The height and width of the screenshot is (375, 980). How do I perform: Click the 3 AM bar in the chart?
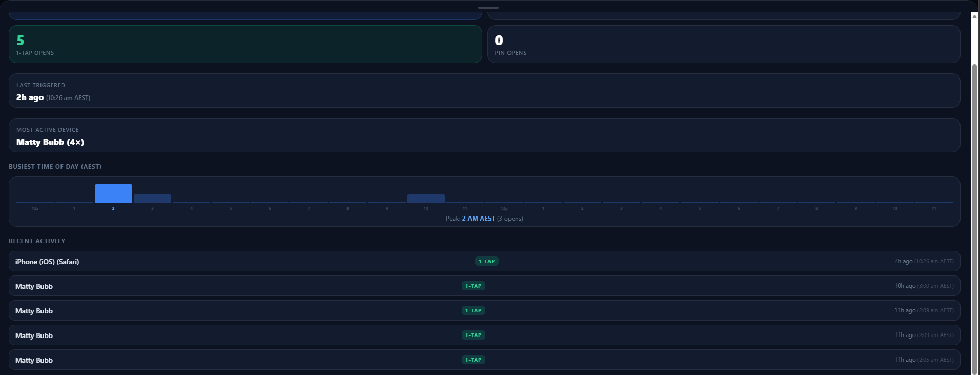coord(152,199)
